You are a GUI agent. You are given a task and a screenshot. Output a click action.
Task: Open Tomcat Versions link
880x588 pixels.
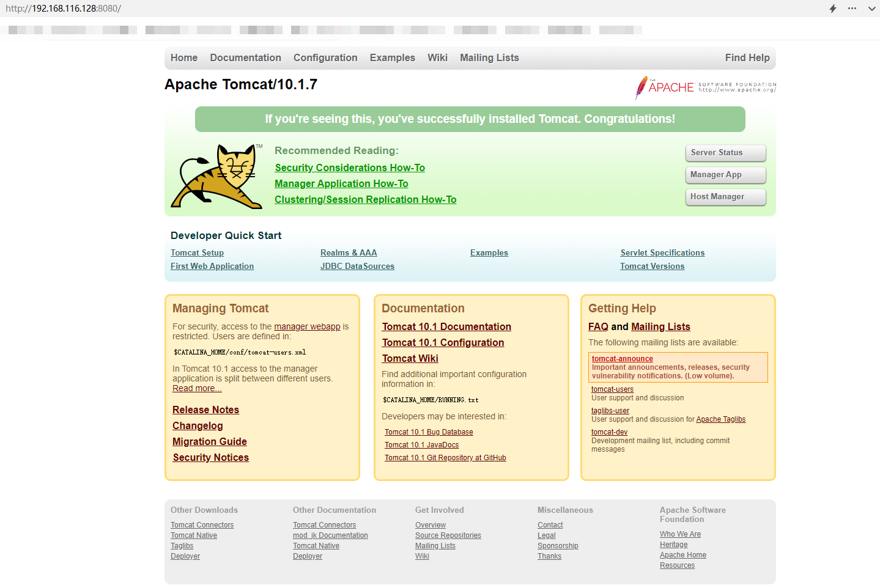(652, 266)
